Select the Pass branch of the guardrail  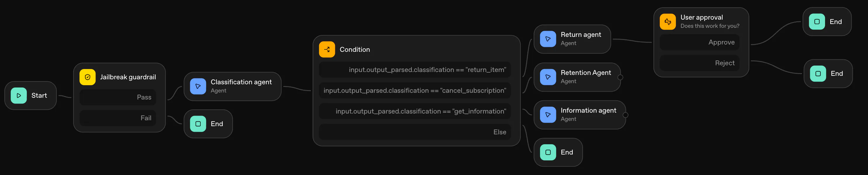click(x=118, y=97)
